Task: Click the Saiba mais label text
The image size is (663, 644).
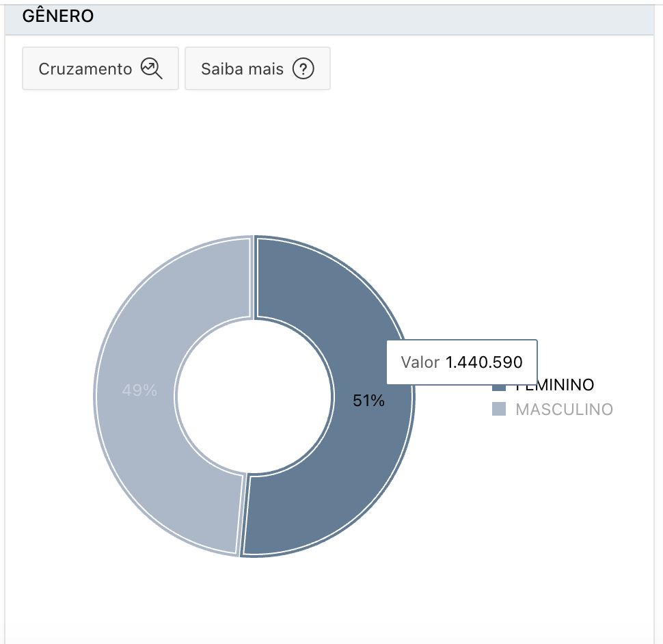Action: pos(242,69)
